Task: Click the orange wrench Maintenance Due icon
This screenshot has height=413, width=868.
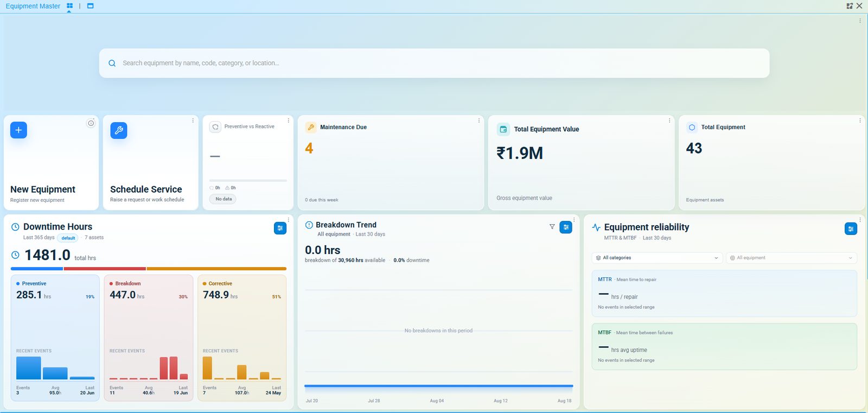Action: pos(311,127)
